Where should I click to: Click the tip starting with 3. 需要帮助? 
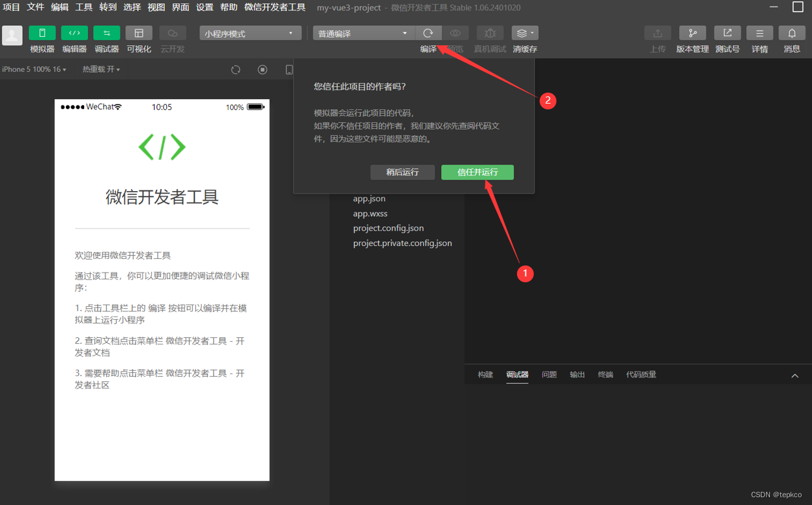coord(160,379)
